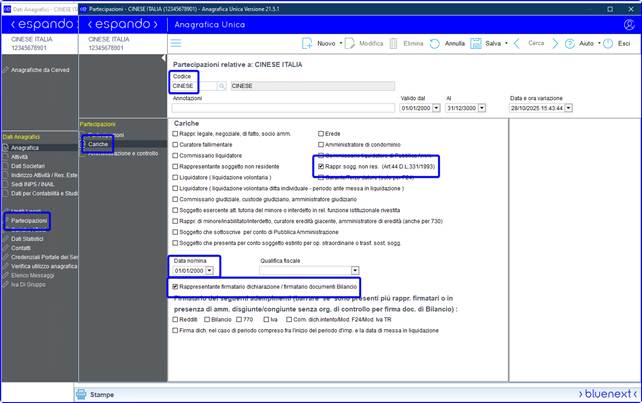This screenshot has height=403, width=642.
Task: Click the Elimina trash icon
Action: tap(393, 43)
